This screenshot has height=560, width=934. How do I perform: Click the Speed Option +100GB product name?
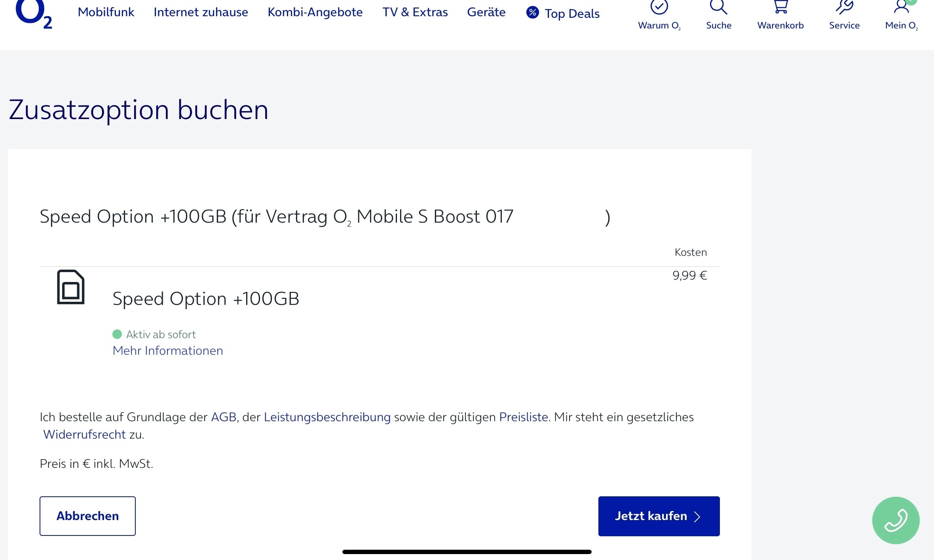(x=206, y=299)
